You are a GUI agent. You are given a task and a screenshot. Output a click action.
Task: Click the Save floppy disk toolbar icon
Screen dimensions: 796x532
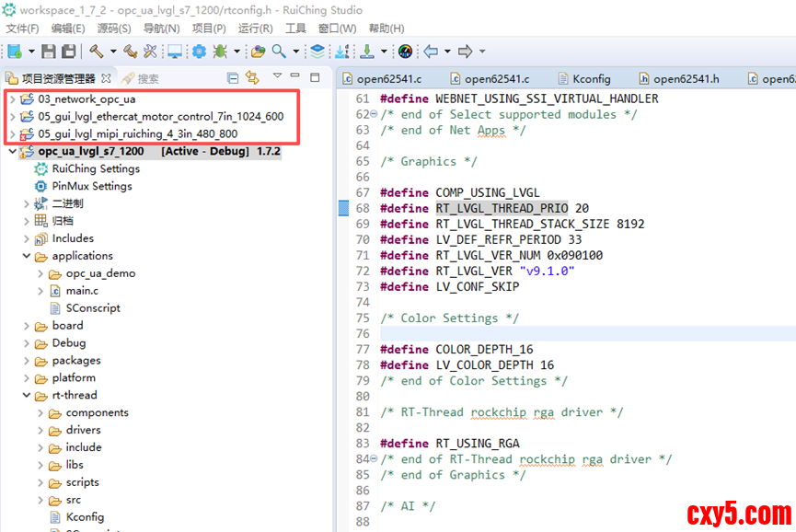pos(49,52)
